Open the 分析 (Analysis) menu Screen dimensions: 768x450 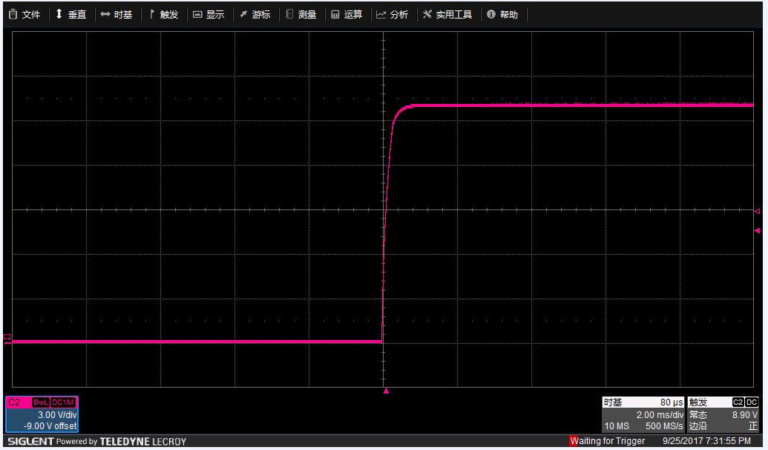click(392, 15)
